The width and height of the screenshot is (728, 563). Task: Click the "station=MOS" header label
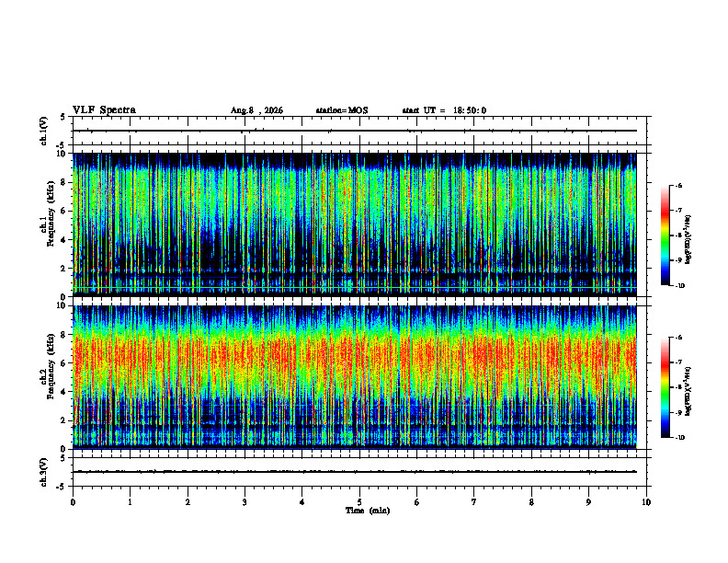coord(342,110)
